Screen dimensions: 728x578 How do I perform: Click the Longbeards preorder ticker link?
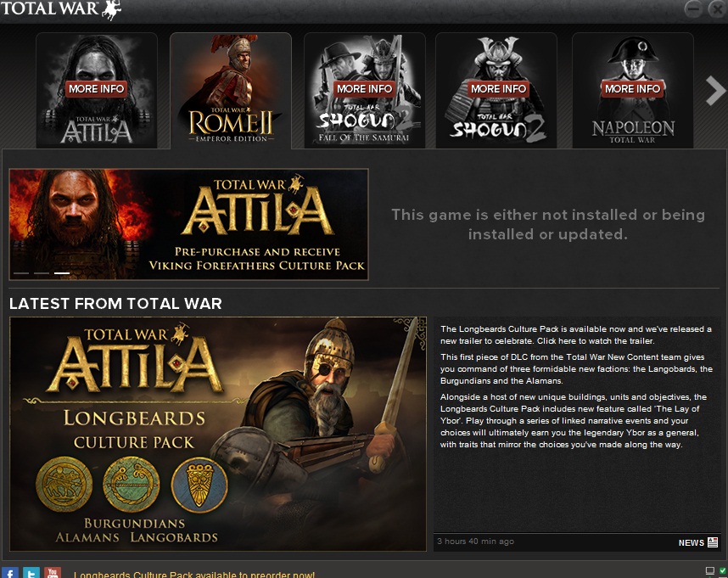pyautogui.click(x=194, y=575)
